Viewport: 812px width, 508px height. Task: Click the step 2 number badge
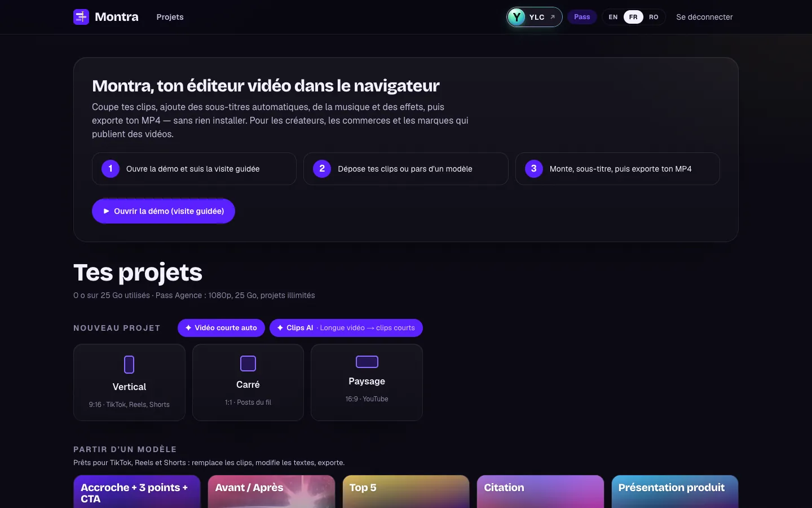322,169
